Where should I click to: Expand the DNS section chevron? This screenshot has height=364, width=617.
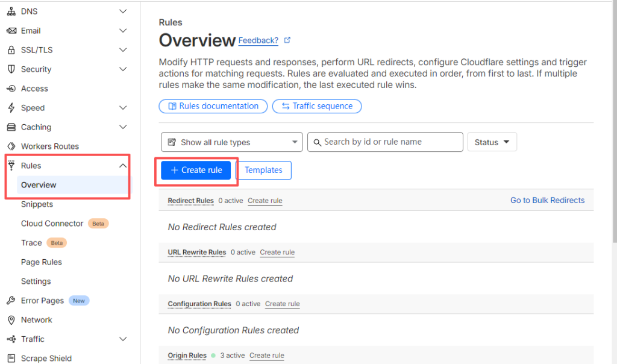coord(123,11)
